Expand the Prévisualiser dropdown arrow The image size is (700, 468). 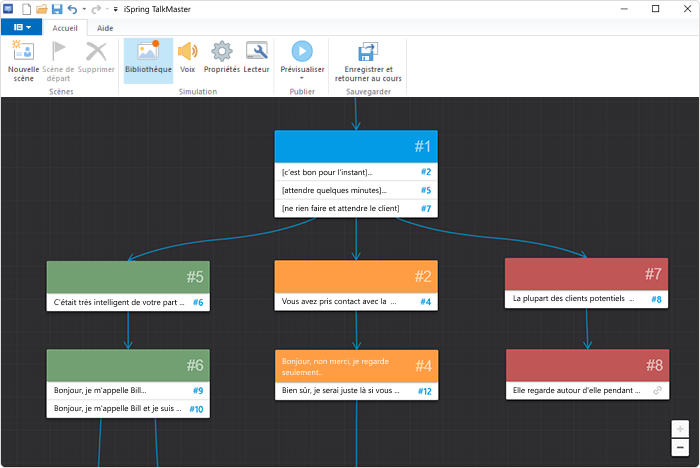click(302, 78)
